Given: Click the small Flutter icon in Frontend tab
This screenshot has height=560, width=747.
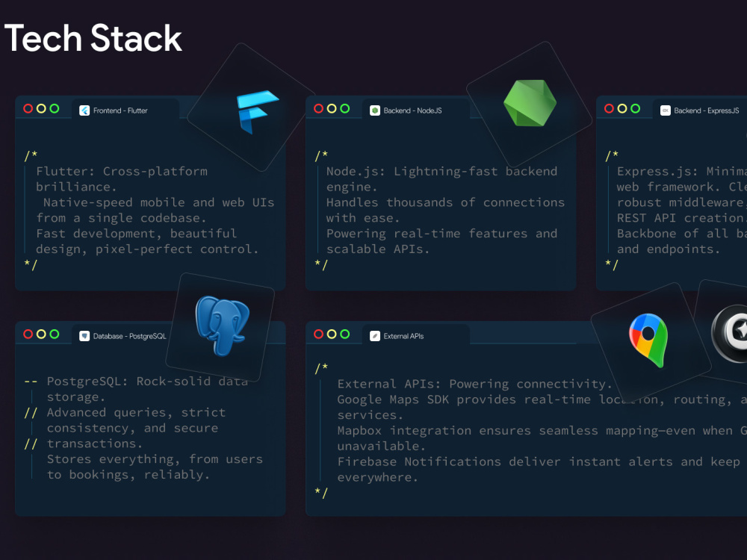Looking at the screenshot, I should point(84,111).
